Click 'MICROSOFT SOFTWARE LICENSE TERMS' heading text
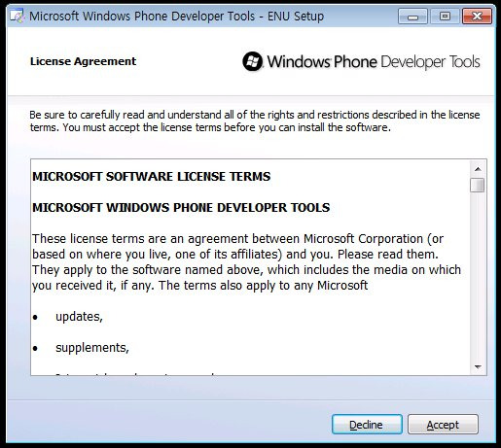This screenshot has width=501, height=448. (x=152, y=177)
